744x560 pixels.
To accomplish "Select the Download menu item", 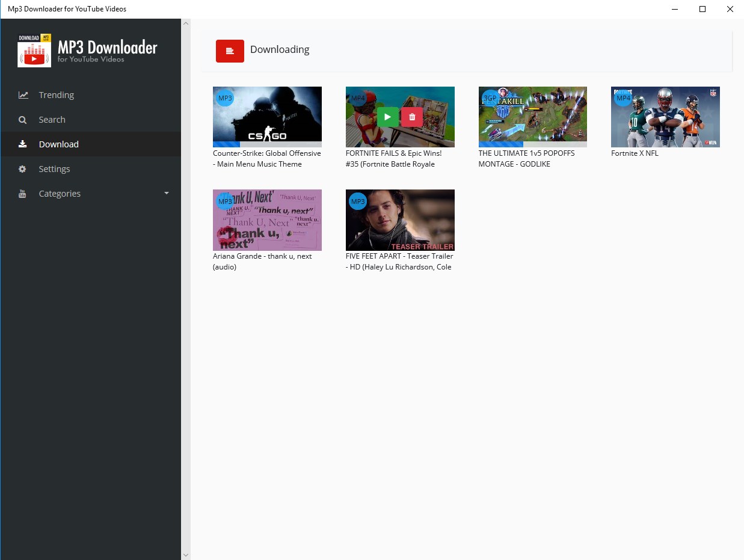I will pyautogui.click(x=90, y=144).
